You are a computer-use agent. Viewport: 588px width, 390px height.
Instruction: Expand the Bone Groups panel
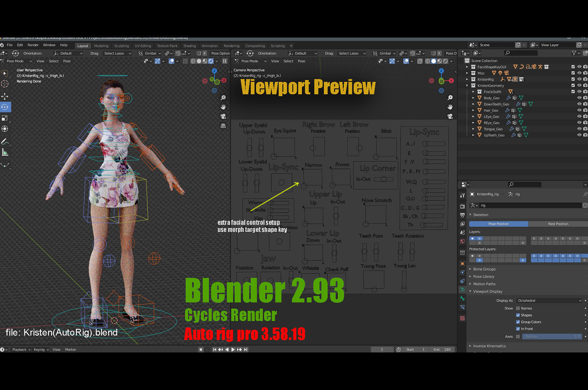coord(484,269)
